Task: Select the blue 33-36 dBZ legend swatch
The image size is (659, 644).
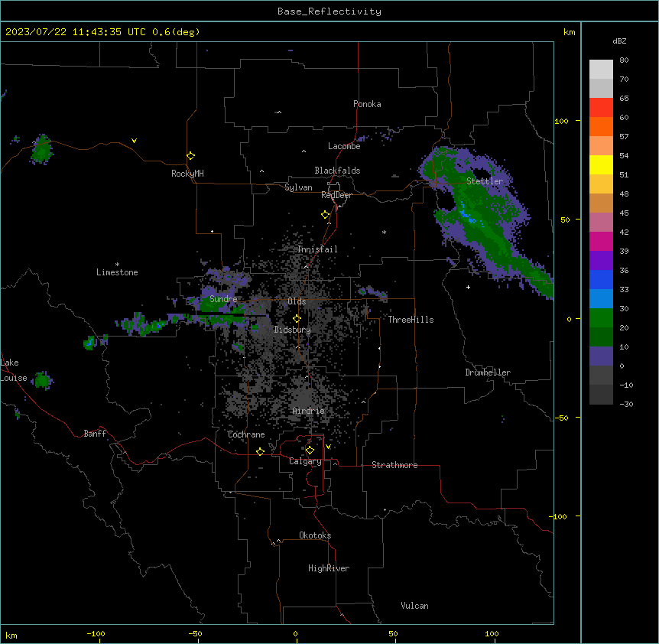Action: [601, 279]
